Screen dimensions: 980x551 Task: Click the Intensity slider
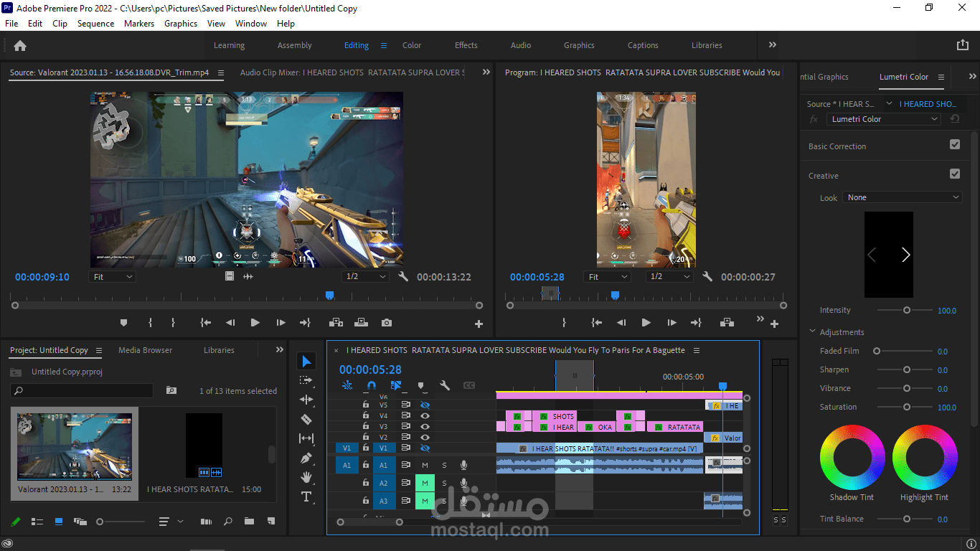click(906, 310)
